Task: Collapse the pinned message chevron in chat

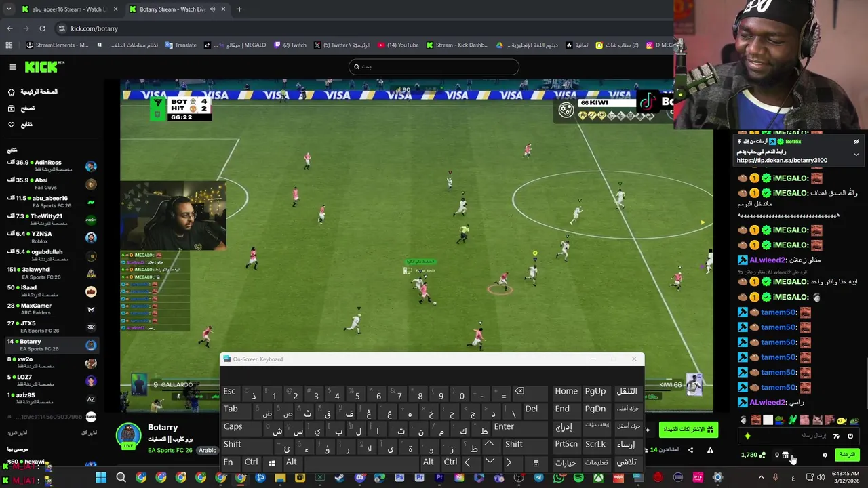Action: 856,155
